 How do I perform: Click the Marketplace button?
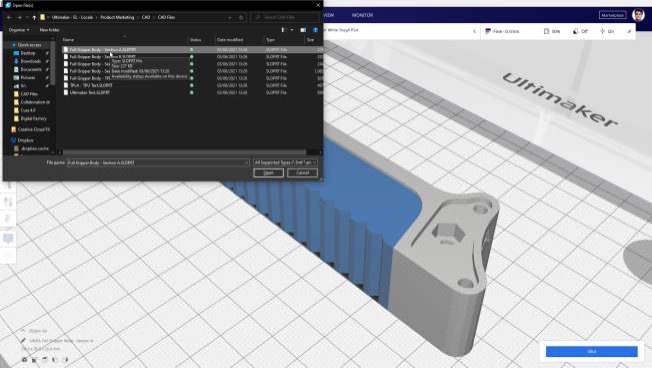pyautogui.click(x=612, y=15)
